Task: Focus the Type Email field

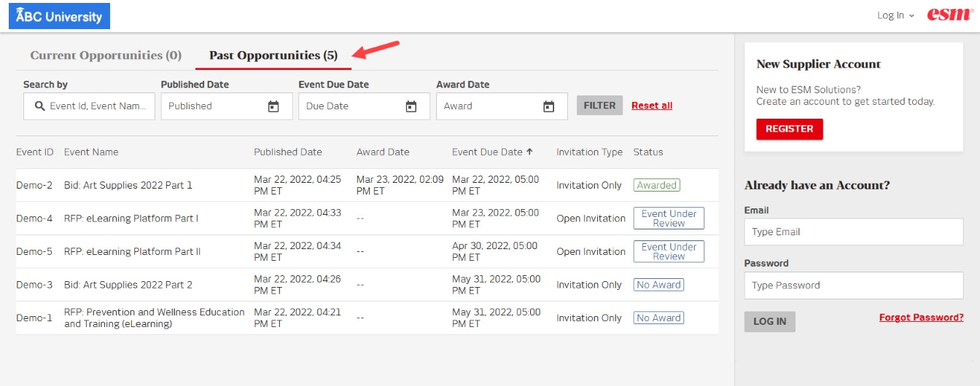Action: pos(854,232)
